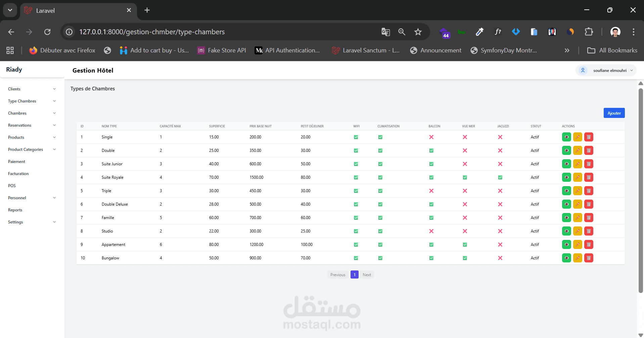The height and width of the screenshot is (338, 644).
Task: View details of the Famille type
Action: [x=566, y=218]
